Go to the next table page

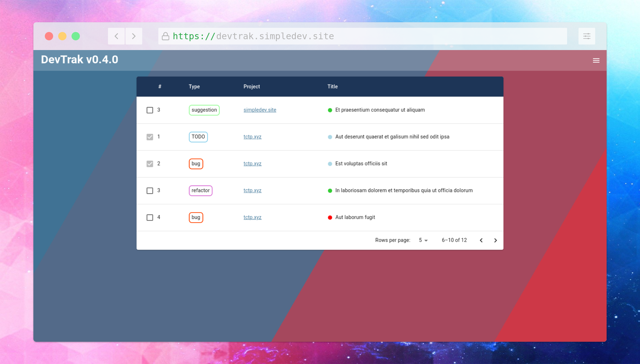coord(495,240)
